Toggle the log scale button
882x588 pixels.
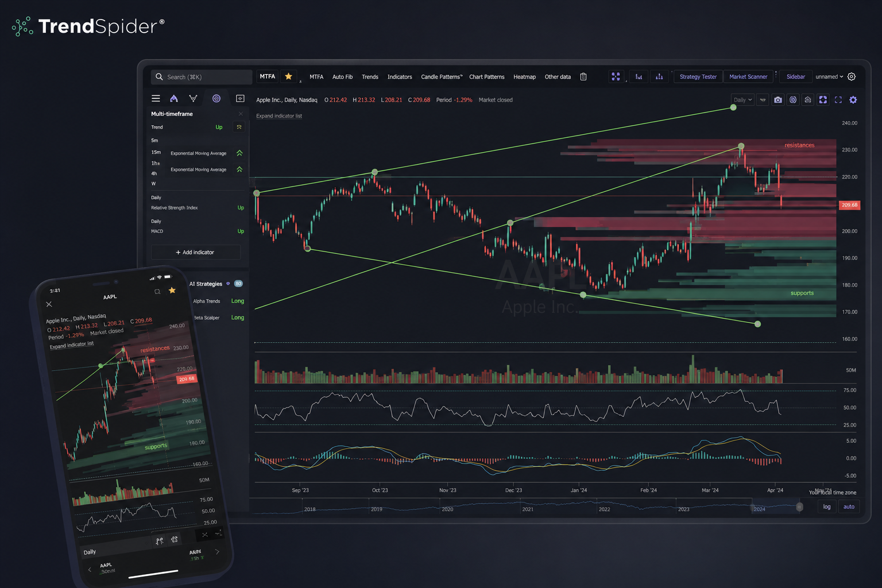tap(827, 506)
